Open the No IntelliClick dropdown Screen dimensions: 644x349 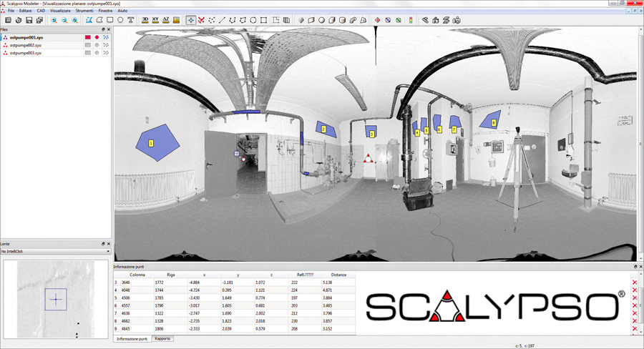click(55, 251)
